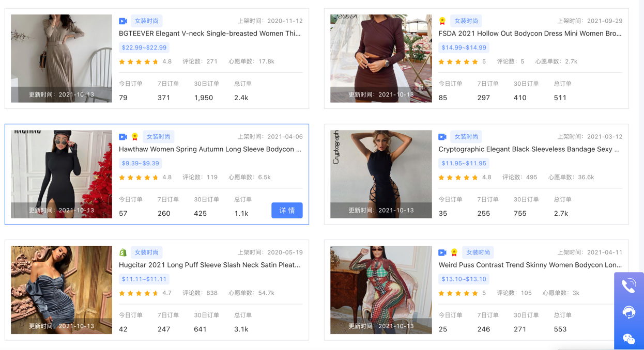Screen dimensions: 644x350
Task: Open the Hawthaw product thumbnail image
Action: tap(60, 174)
